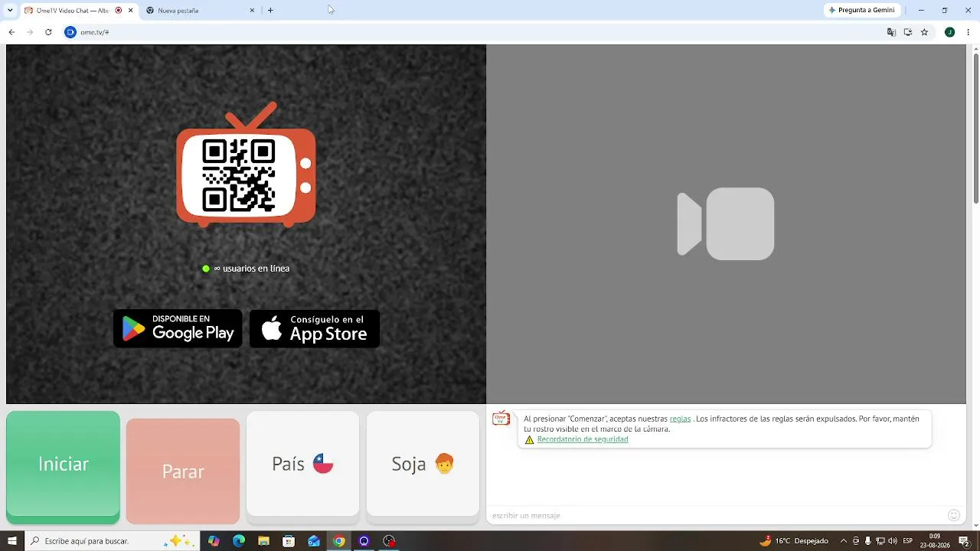The height and width of the screenshot is (551, 980).
Task: Click the OmeTV QR code logo
Action: point(246,165)
